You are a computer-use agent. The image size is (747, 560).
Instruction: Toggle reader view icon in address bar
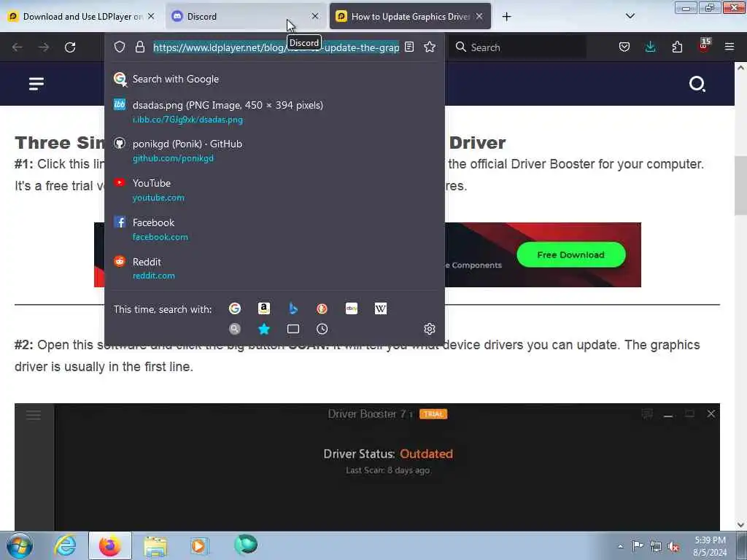pos(409,47)
